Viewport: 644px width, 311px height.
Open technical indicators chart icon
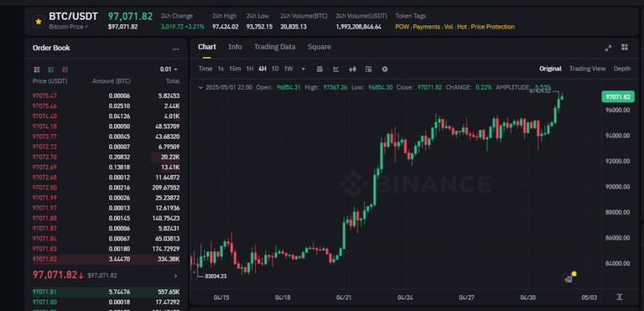tap(336, 69)
